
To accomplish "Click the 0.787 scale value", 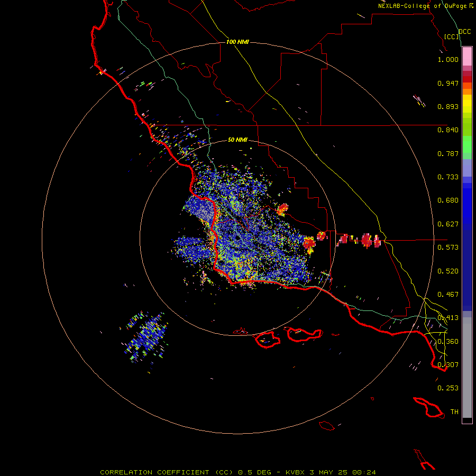I will [x=448, y=153].
